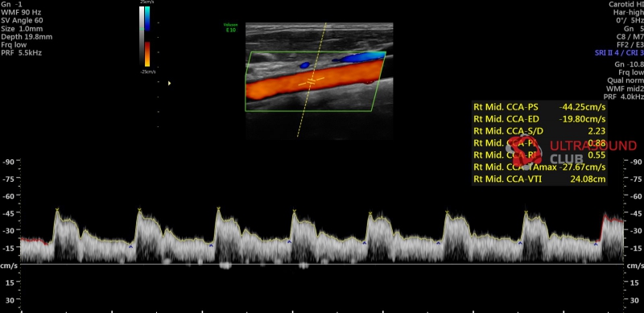Viewport: 644px width, 313px height.
Task: Select the Rt Mid. CCA-VTI measurement row
Action: pos(539,179)
